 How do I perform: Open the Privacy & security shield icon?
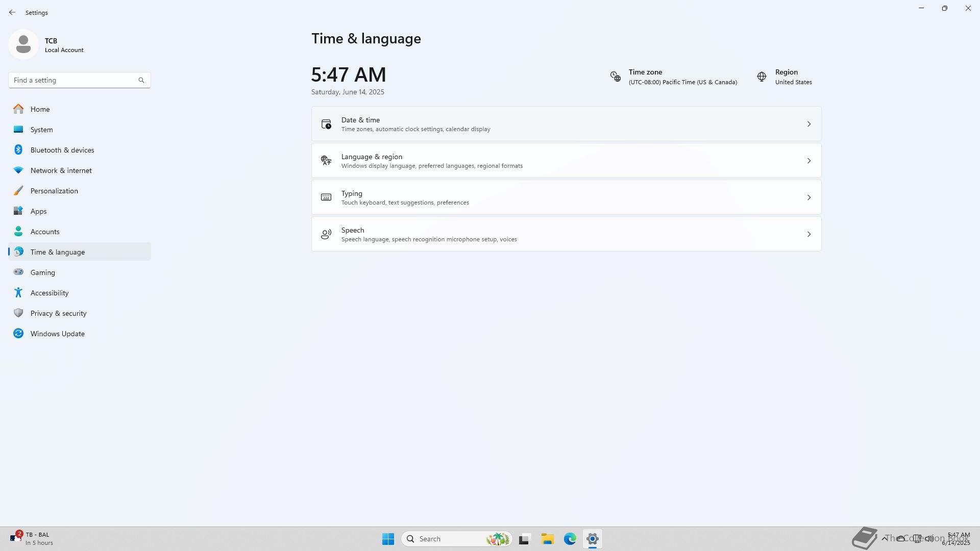pos(18,313)
